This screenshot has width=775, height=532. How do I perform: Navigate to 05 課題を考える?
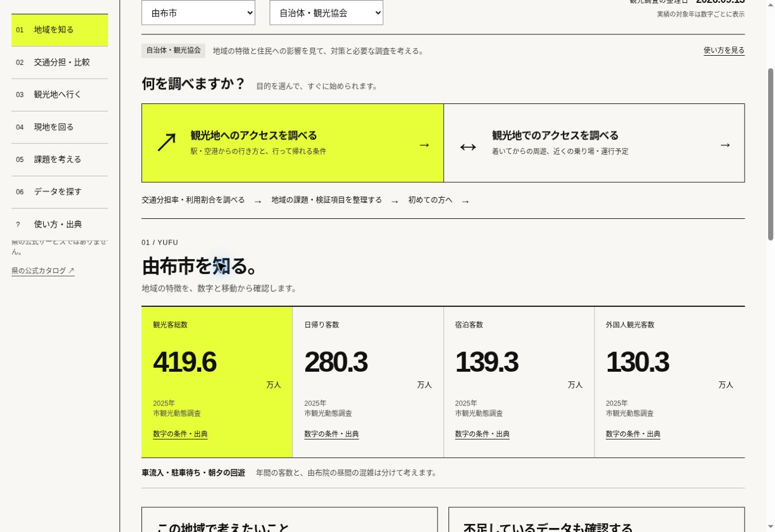[x=60, y=160]
